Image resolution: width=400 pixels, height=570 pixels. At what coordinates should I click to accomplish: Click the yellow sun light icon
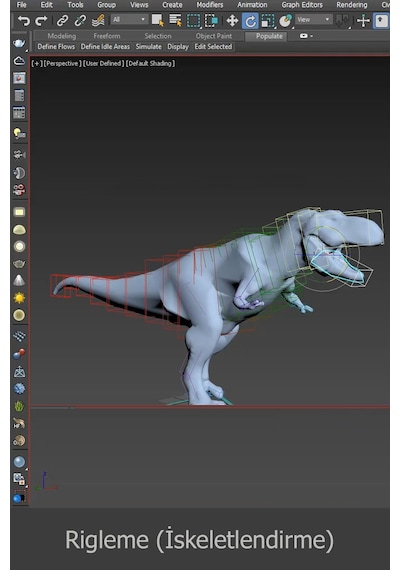pyautogui.click(x=19, y=298)
